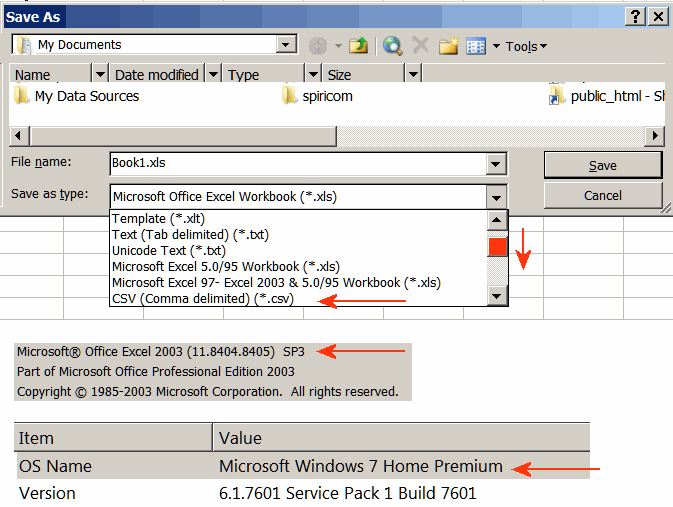
Task: Create a new folder
Action: (x=449, y=46)
